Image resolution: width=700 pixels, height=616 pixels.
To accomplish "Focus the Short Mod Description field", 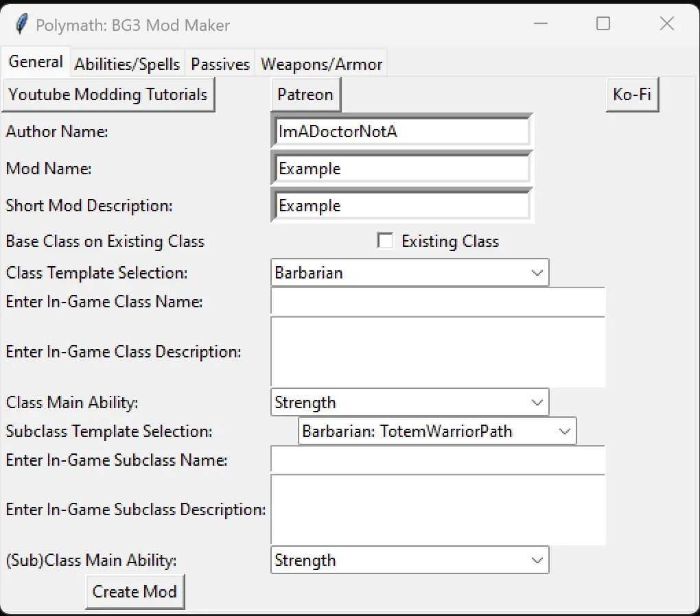I will coord(401,205).
